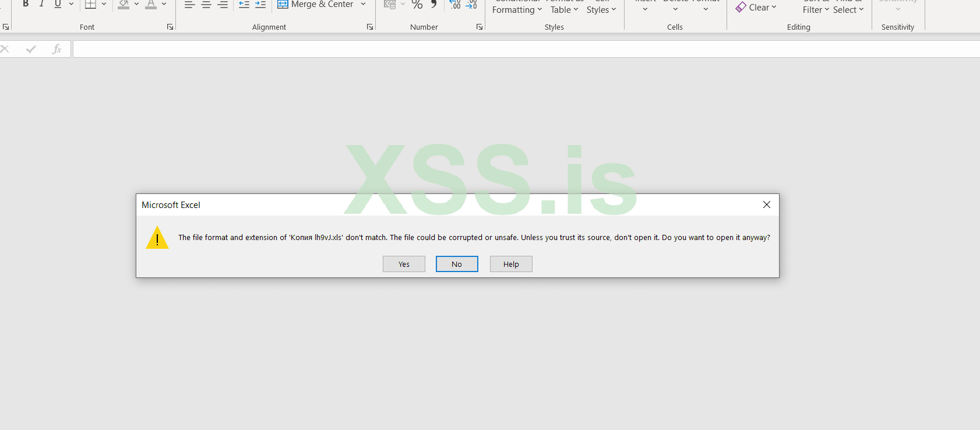Open Cell Styles gallery
980x430 pixels.
pyautogui.click(x=601, y=7)
